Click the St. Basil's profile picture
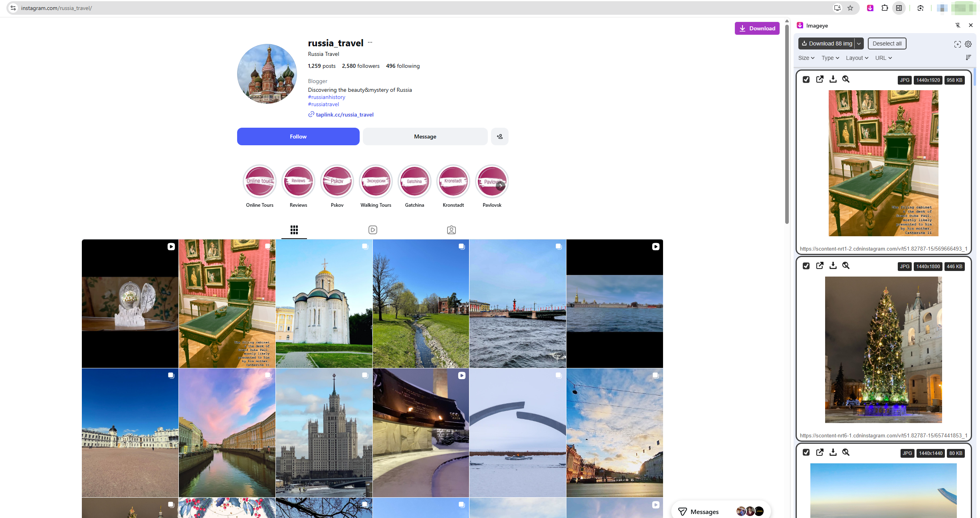Screen dimensions: 980x518 tap(267, 74)
